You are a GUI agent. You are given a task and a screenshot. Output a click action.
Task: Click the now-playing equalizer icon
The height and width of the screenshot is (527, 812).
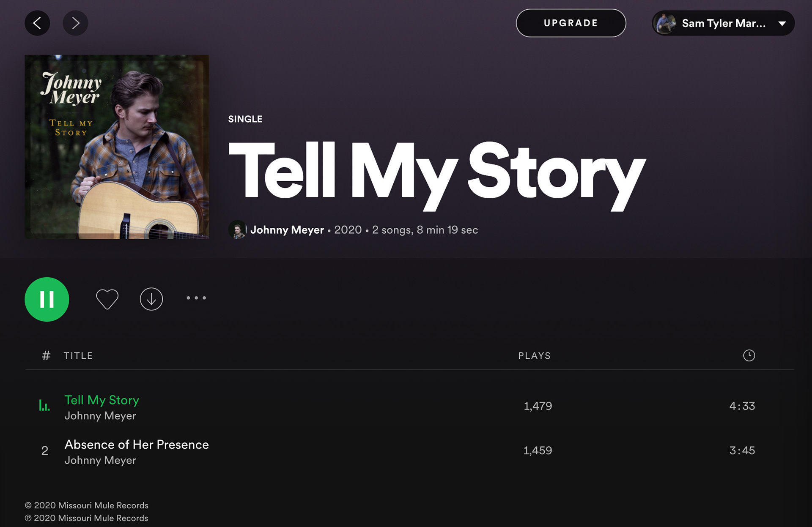(44, 406)
